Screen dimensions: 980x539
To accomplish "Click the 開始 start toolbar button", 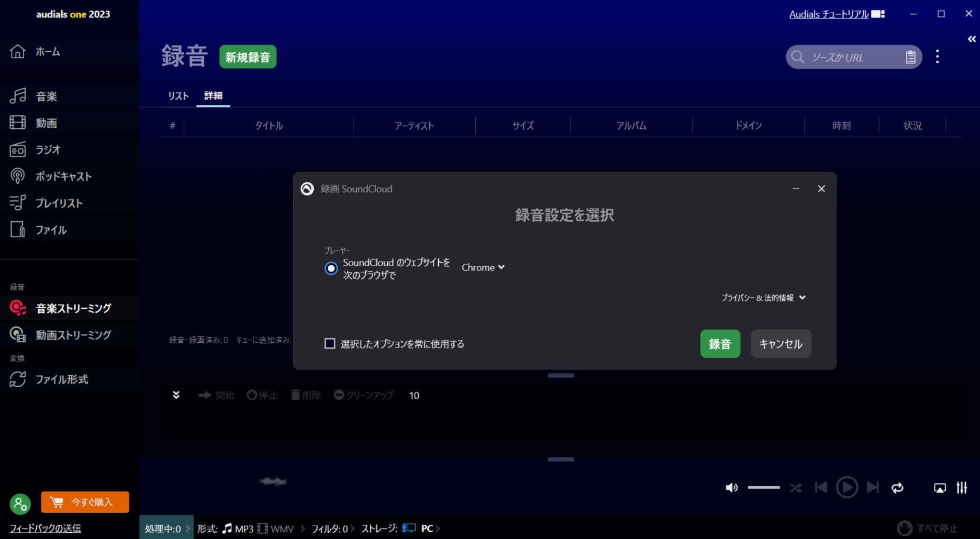I will 216,395.
